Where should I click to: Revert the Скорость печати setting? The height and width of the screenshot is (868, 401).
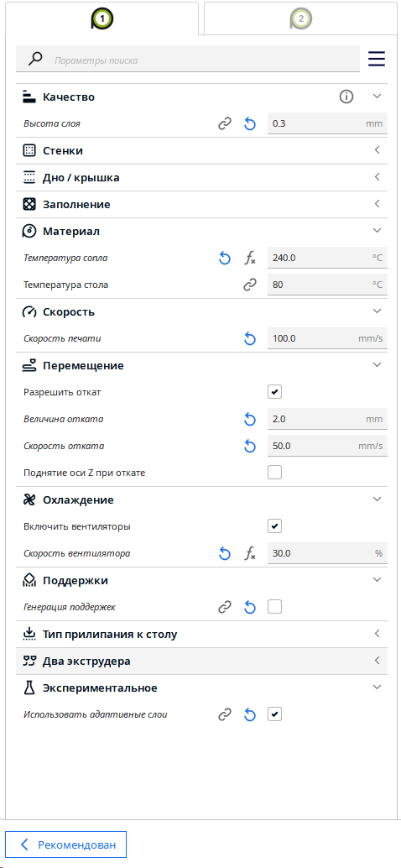click(250, 339)
